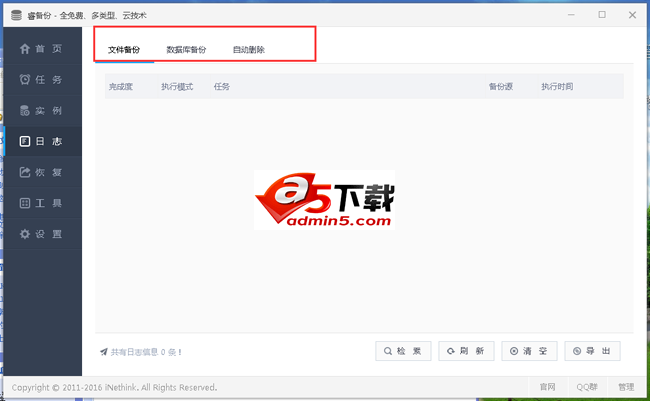Screen dimensions: 650x401
Task: Click the 检索 search button
Action: pyautogui.click(x=403, y=351)
